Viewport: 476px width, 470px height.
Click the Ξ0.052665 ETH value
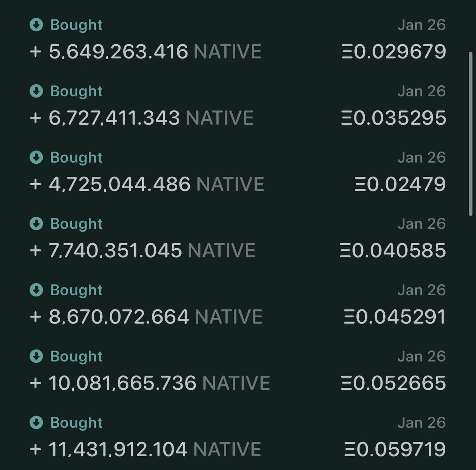(393, 383)
